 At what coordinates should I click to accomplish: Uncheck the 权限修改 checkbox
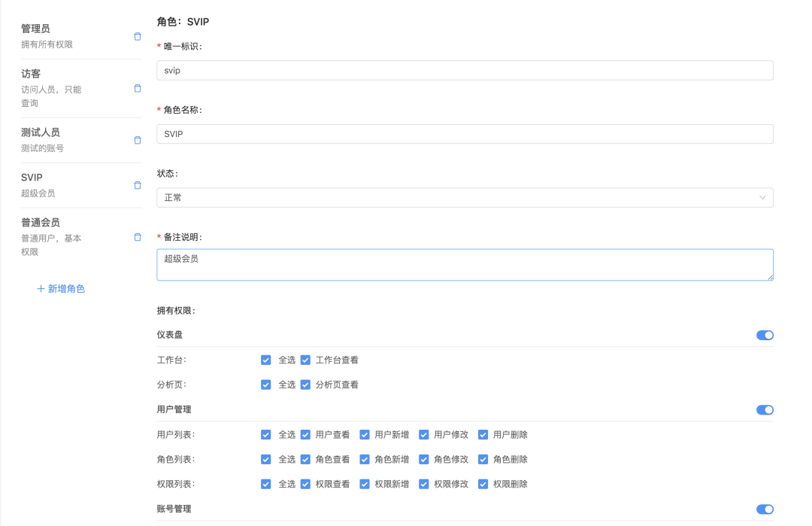tap(423, 484)
